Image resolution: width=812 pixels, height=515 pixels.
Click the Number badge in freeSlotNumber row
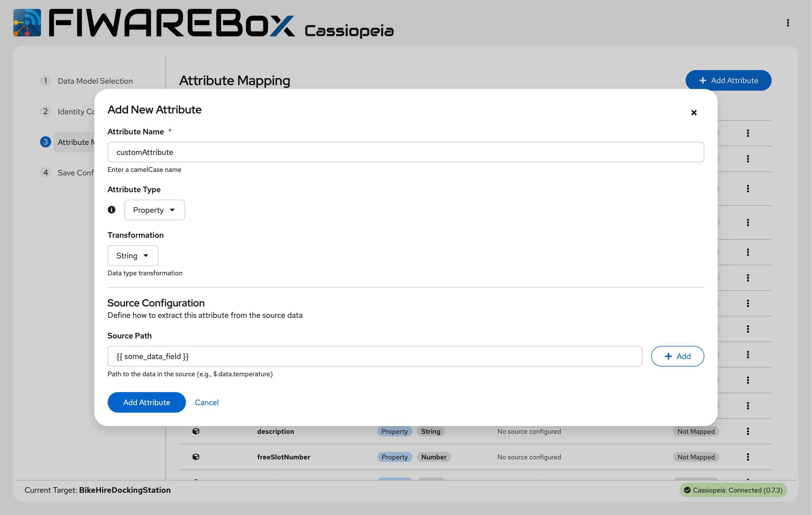tap(434, 457)
